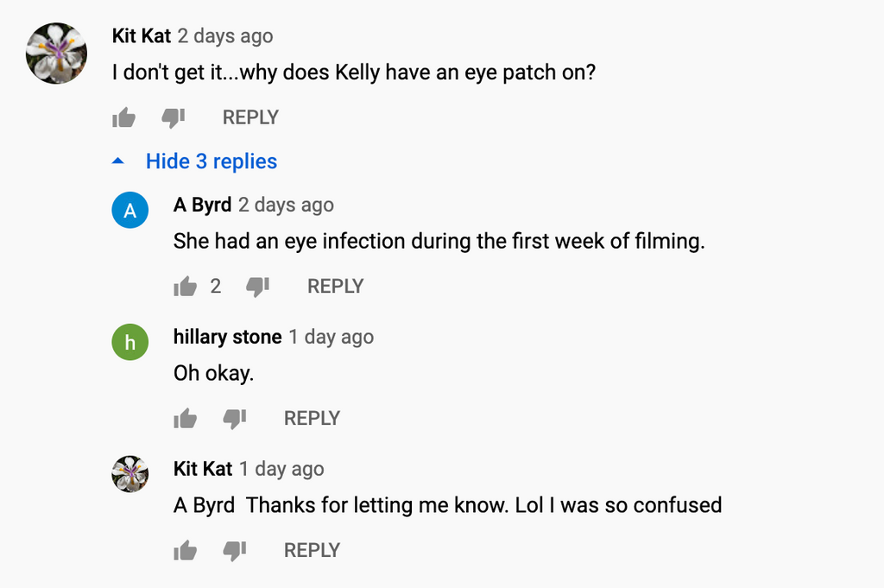This screenshot has width=884, height=588.
Task: Dislike hillary stone's reply
Action: (235, 418)
